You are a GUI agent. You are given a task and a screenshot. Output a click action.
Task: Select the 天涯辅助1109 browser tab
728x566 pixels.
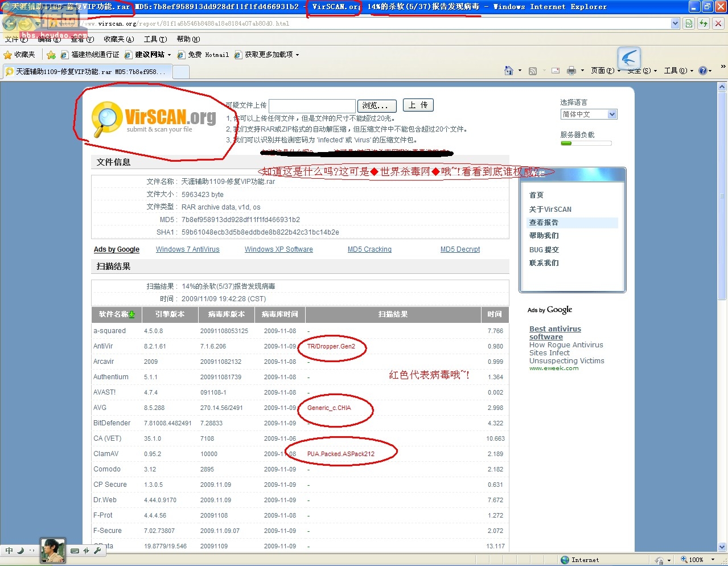(x=87, y=72)
